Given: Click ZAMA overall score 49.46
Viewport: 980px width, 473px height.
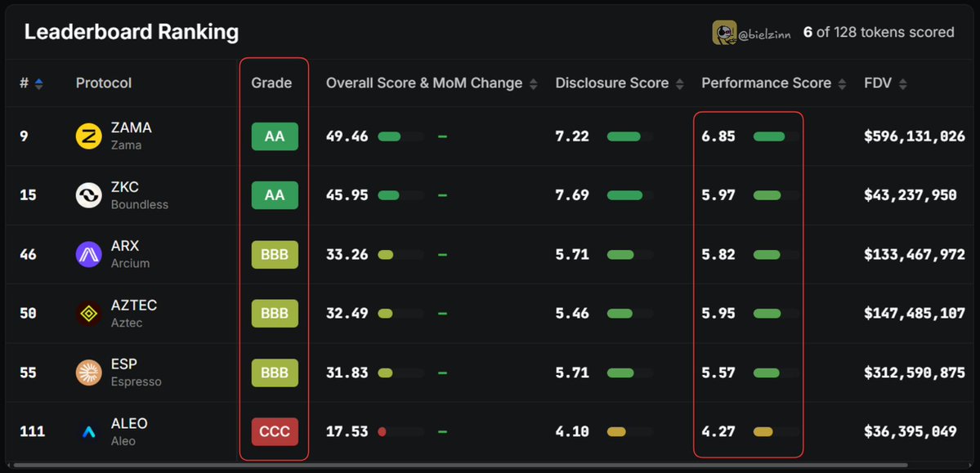Looking at the screenshot, I should [347, 136].
